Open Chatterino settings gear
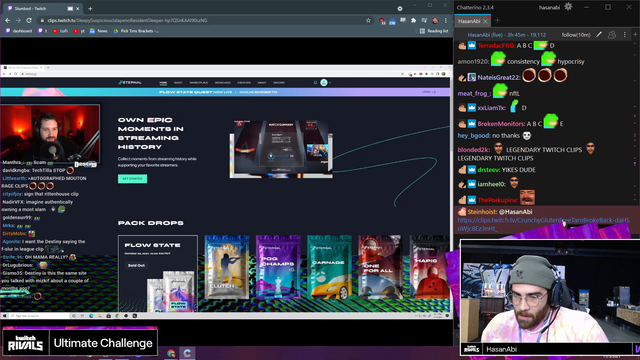The image size is (640, 360). (x=568, y=7)
